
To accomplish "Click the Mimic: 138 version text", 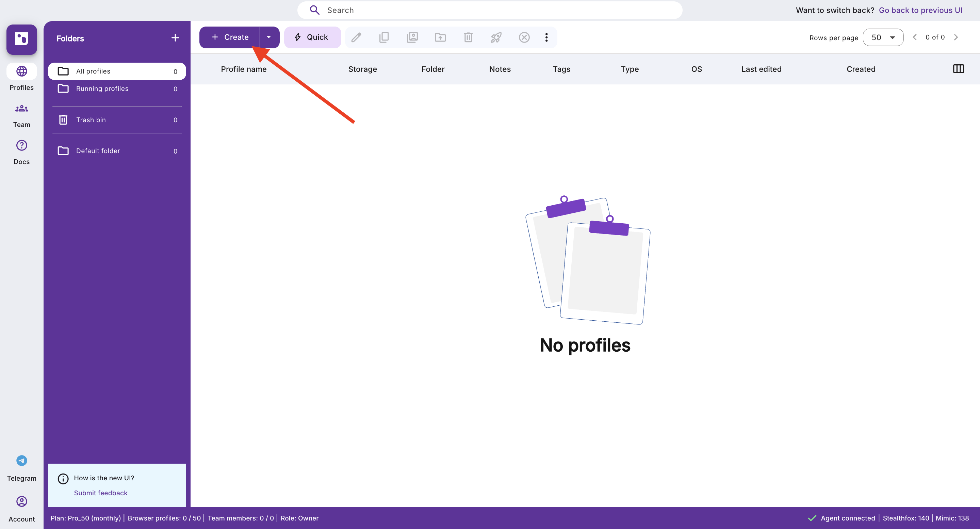I will click(x=952, y=518).
